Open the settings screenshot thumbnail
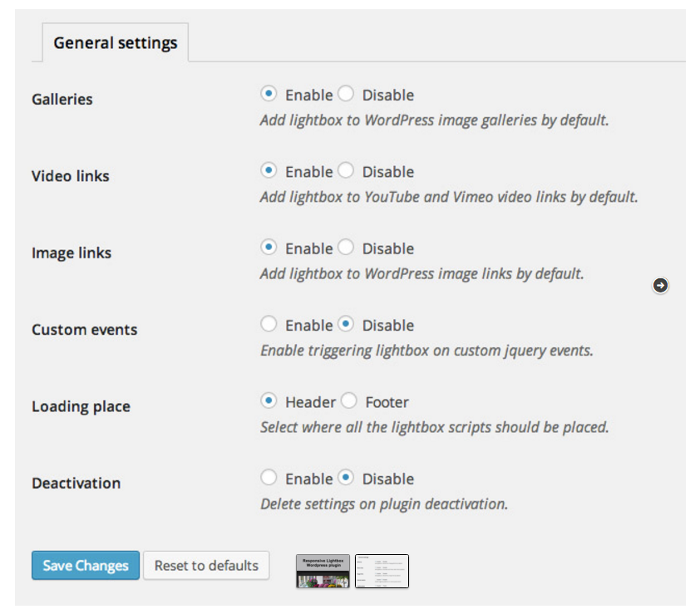The height and width of the screenshot is (614, 700). (382, 571)
